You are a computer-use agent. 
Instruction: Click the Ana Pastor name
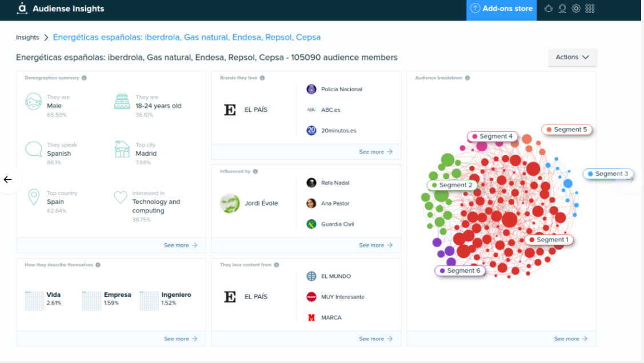(335, 203)
